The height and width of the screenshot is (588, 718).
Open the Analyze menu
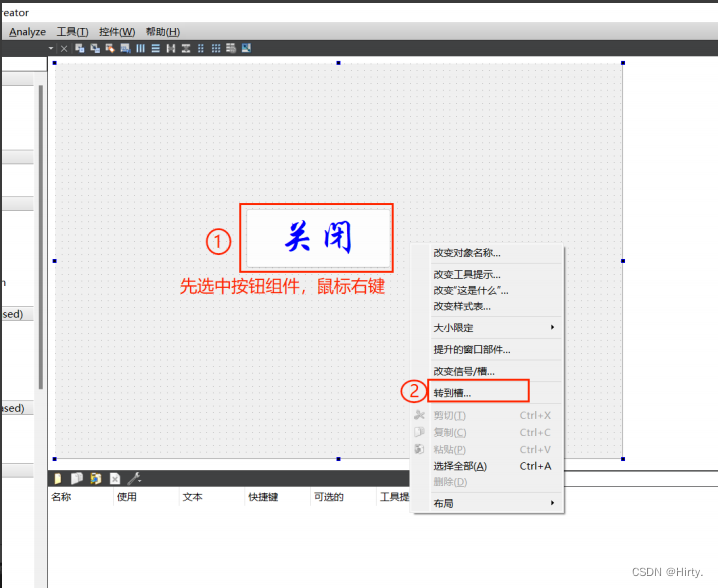point(27,32)
